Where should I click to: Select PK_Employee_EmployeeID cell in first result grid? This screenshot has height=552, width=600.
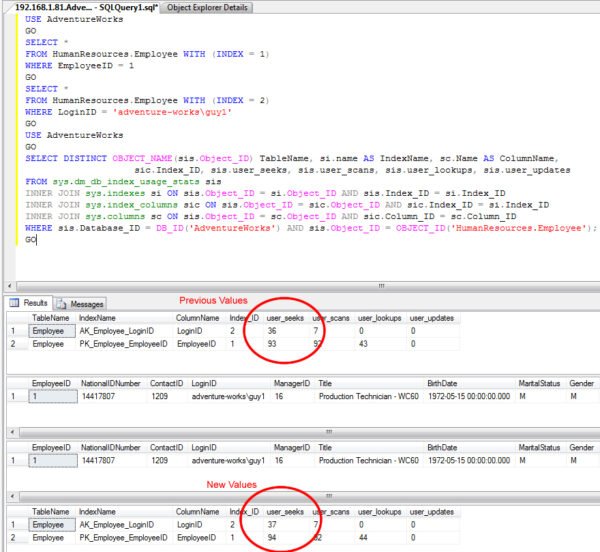123,344
